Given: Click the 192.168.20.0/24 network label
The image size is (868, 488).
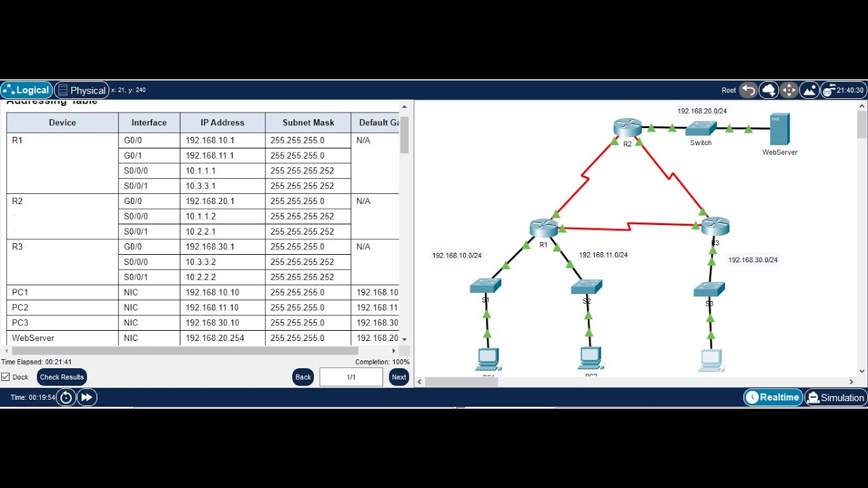Looking at the screenshot, I should click(702, 111).
